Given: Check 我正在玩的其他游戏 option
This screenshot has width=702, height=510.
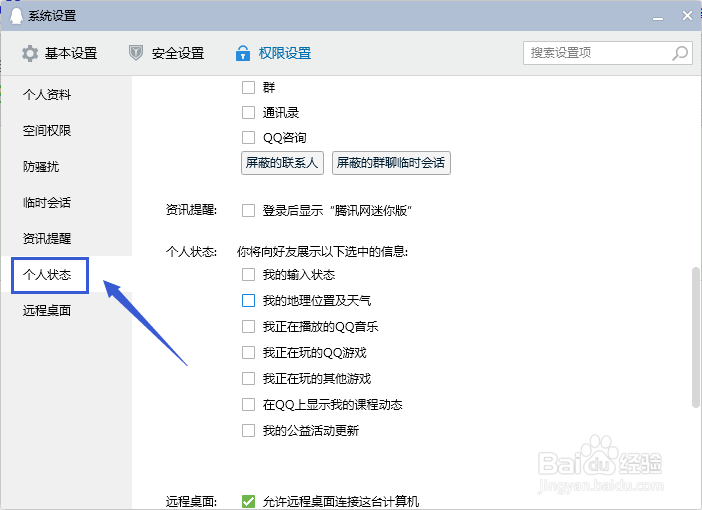Looking at the screenshot, I should click(x=248, y=378).
